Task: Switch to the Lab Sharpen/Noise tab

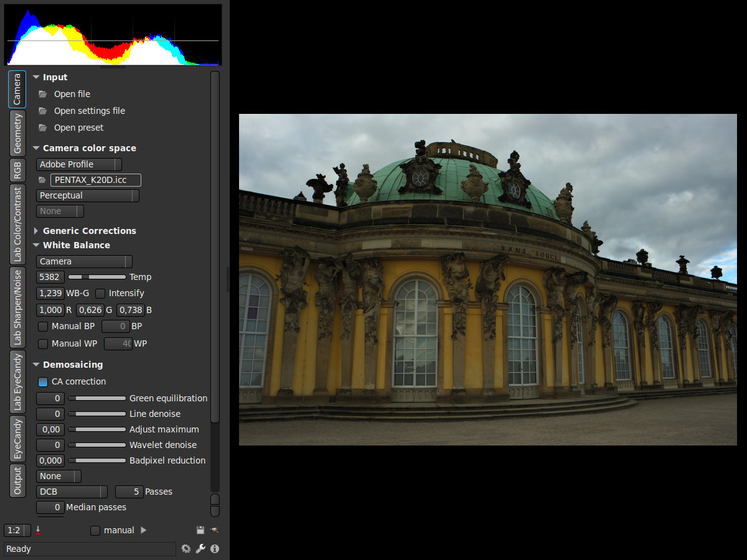Action: (17, 307)
